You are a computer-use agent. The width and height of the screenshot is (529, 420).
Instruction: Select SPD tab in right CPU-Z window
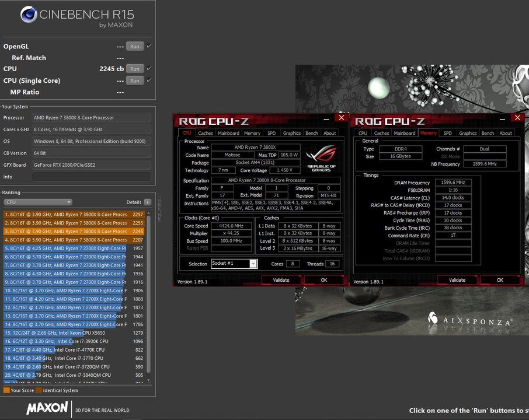click(448, 133)
